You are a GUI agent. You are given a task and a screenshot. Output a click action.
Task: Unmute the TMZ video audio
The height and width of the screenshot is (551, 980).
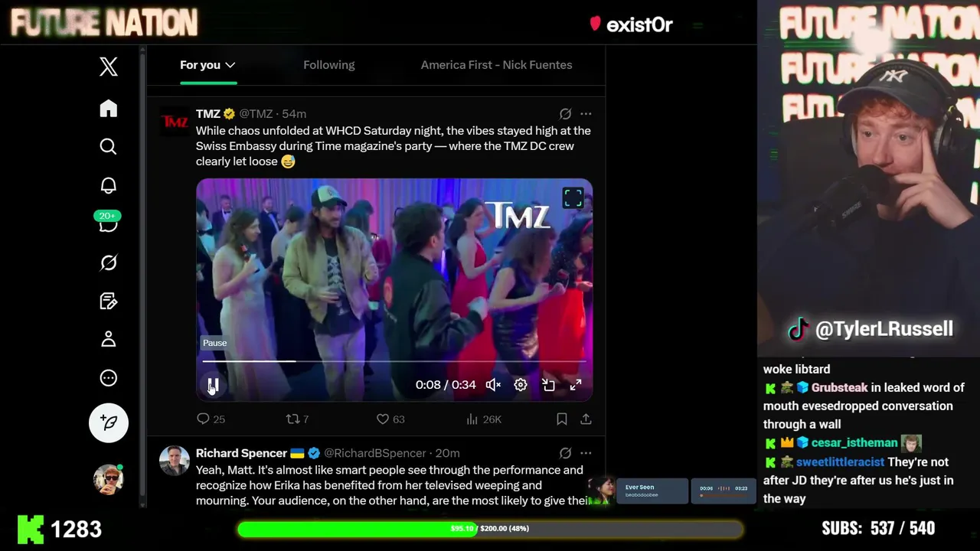pos(493,385)
